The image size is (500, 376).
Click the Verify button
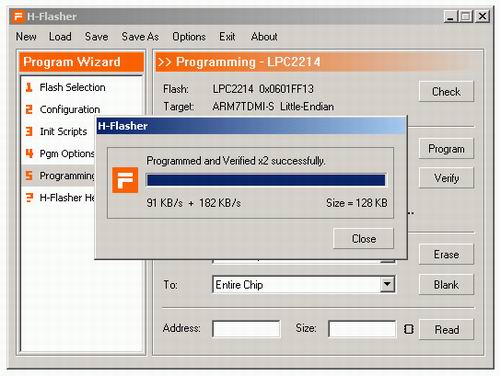click(x=446, y=178)
